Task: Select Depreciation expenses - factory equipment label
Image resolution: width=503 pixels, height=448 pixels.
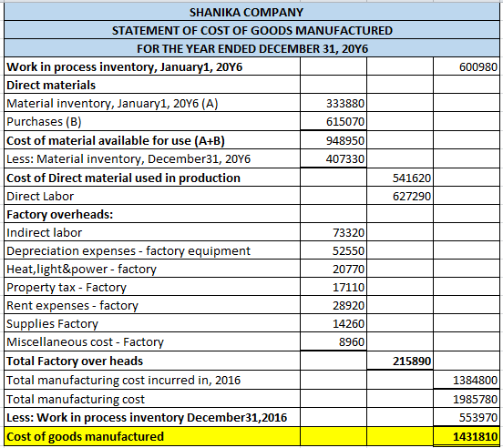Action: (128, 251)
